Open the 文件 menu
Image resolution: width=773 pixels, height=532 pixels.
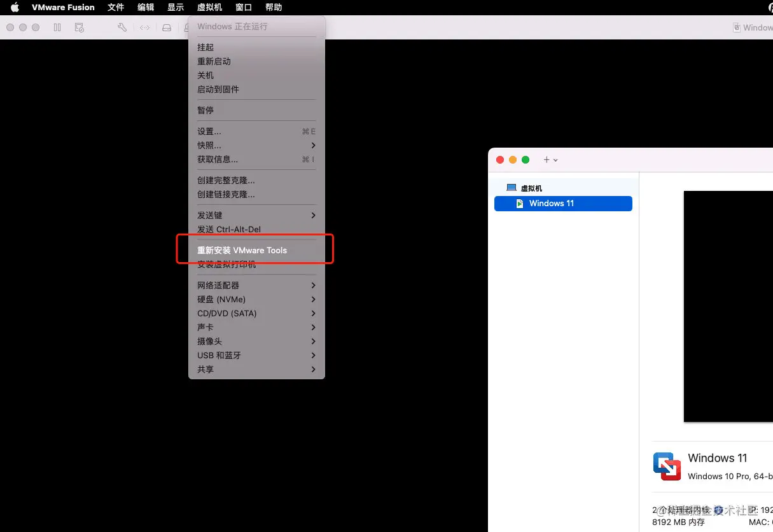[116, 8]
